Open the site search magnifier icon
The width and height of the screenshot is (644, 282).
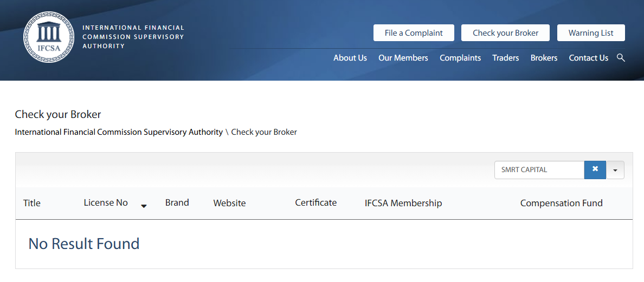point(621,58)
